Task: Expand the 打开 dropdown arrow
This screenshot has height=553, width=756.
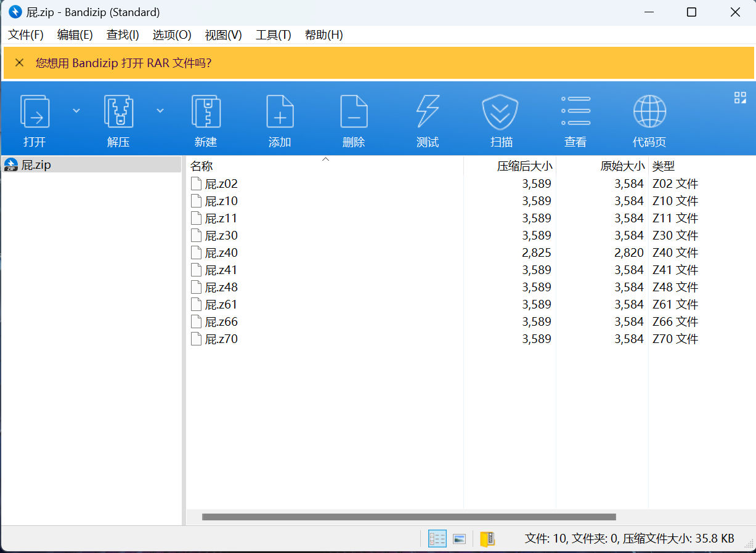Action: (x=76, y=111)
